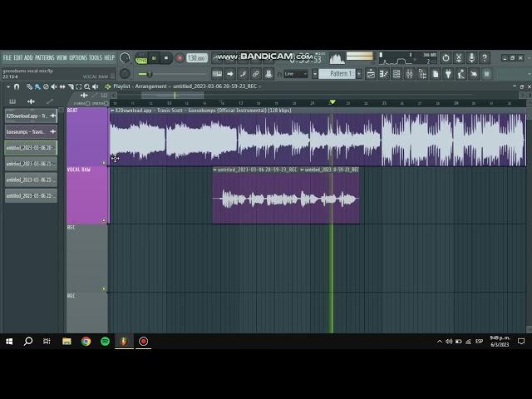Open first untitled vocal clip title menu
The image size is (532, 399).
tap(214, 170)
